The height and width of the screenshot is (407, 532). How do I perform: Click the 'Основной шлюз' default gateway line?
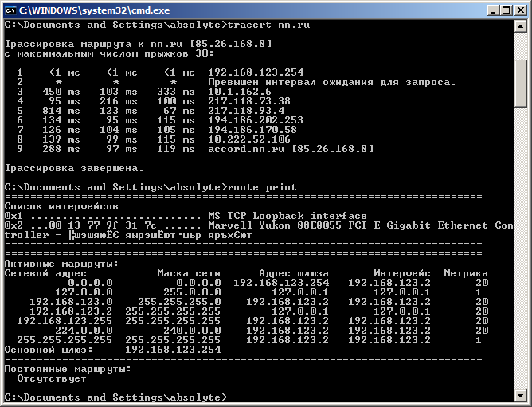point(111,349)
